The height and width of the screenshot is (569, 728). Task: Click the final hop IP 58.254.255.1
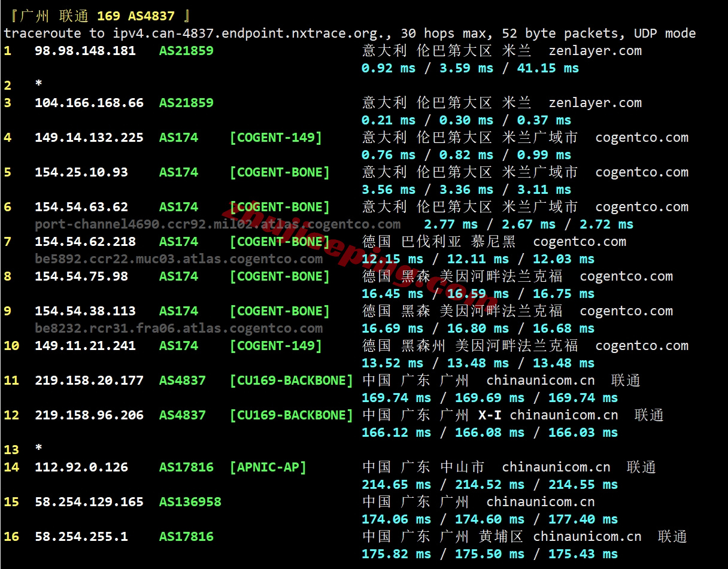[81, 537]
